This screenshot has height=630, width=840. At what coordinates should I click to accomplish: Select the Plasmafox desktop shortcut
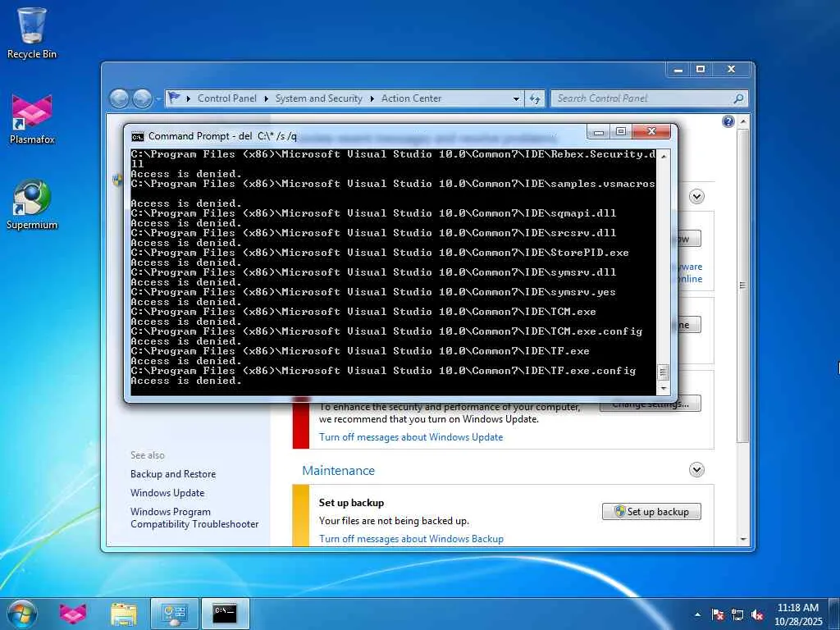(x=32, y=119)
